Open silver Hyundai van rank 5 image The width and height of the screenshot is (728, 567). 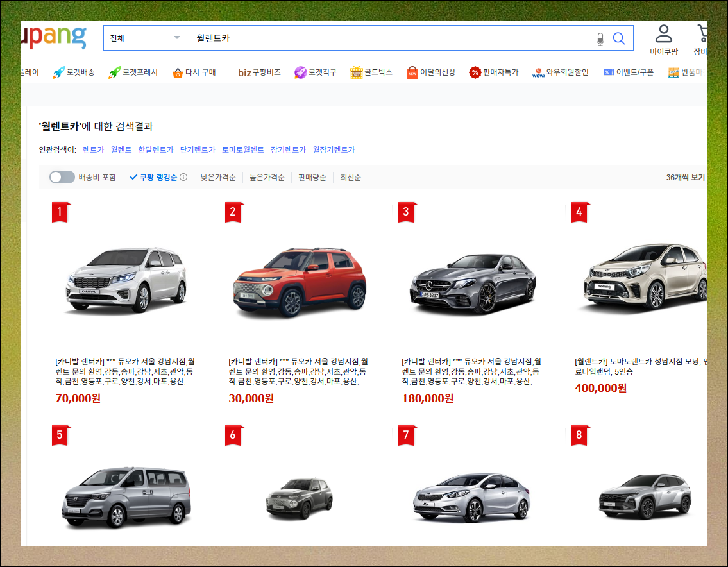[126, 497]
